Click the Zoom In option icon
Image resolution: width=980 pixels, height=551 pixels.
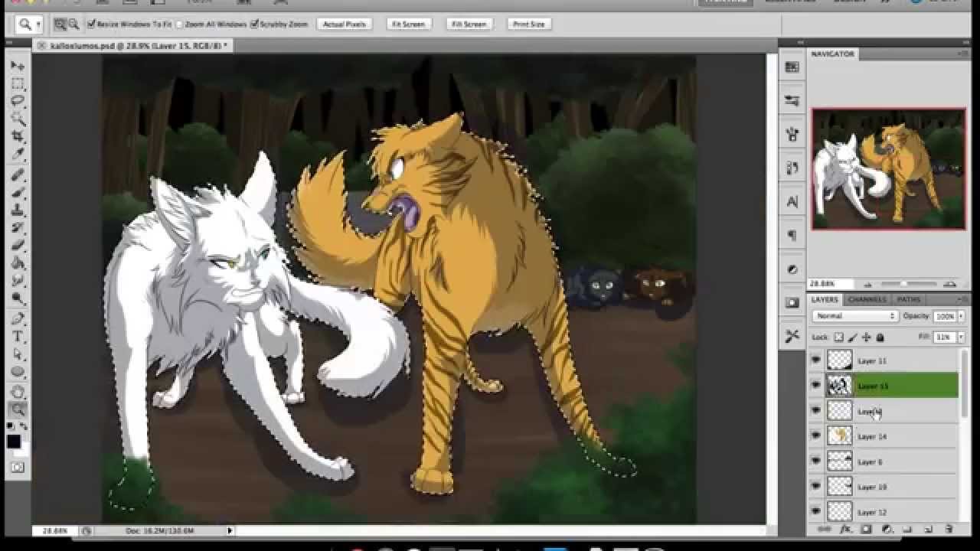point(60,24)
